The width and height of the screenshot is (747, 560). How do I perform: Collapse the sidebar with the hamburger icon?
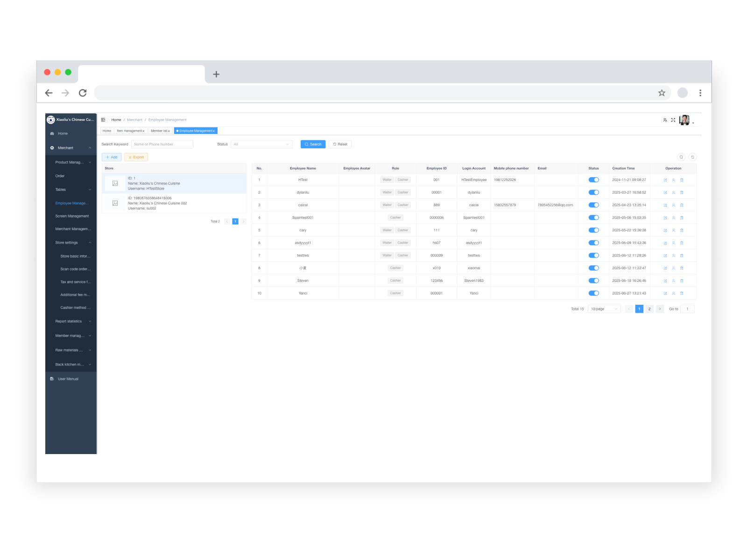coord(103,120)
